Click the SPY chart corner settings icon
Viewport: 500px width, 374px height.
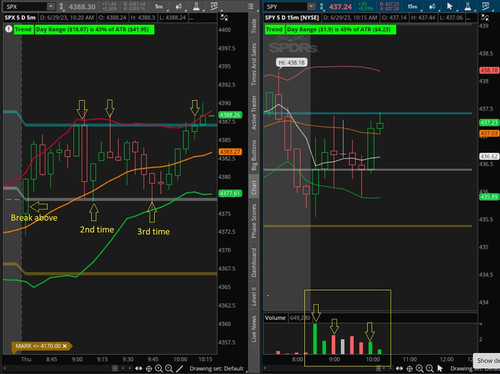[x=485, y=17]
